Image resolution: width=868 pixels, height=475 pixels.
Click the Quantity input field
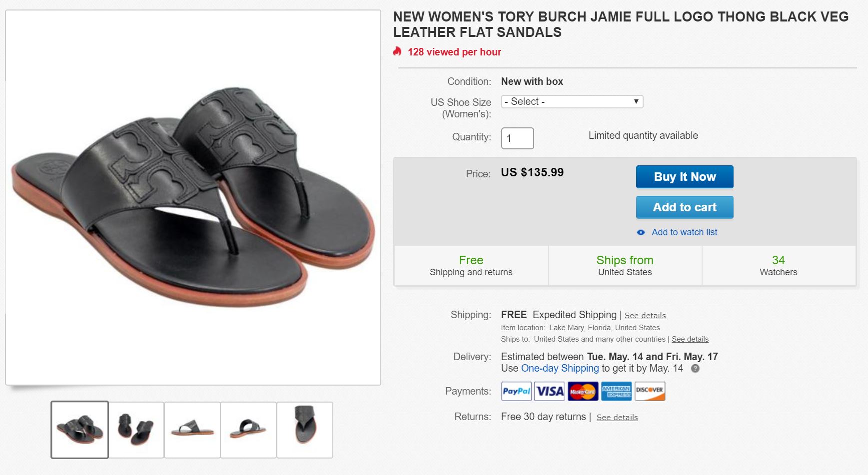click(x=517, y=138)
